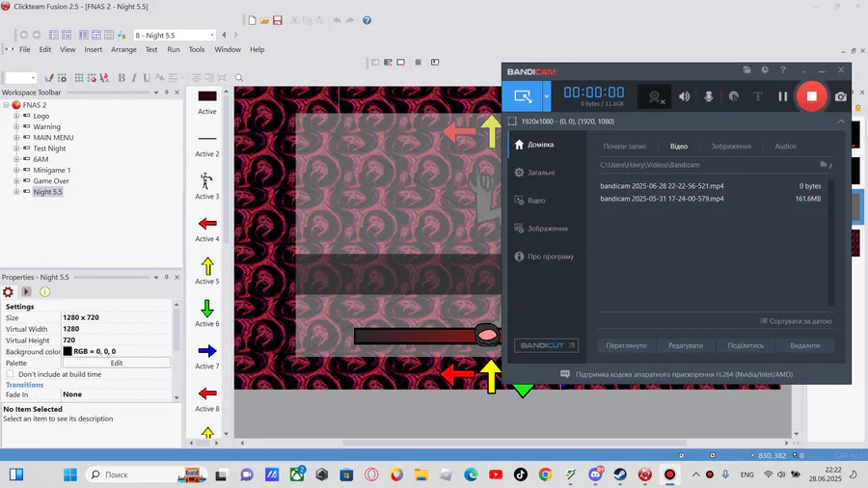Toggle the Bandicam microphone icon
Screen dimensions: 868x488
pos(709,96)
